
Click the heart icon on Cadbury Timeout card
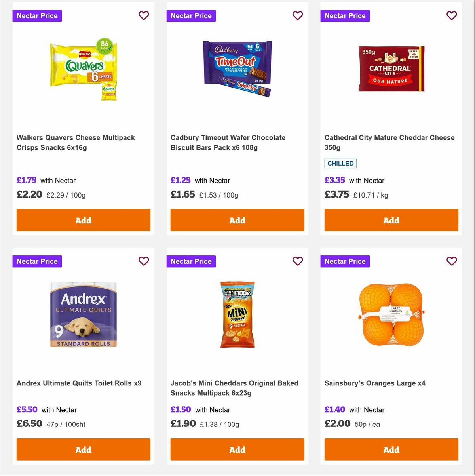pyautogui.click(x=298, y=15)
